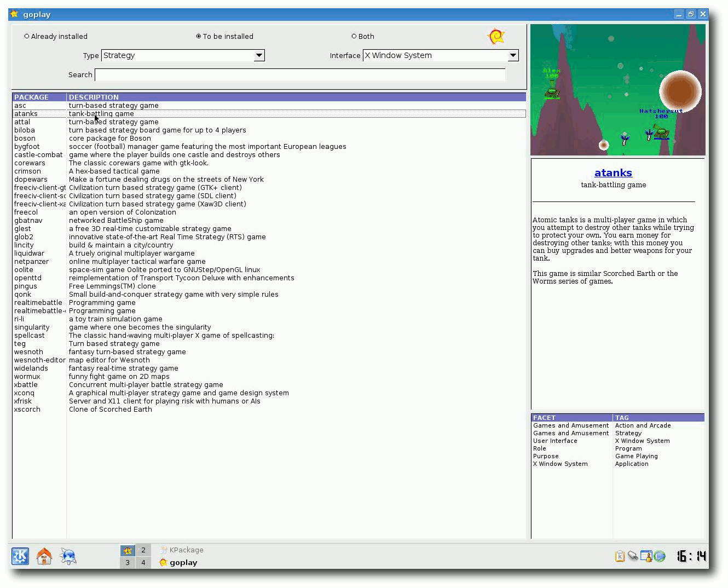Click the goplay window title bar icon
The height and width of the screenshot is (588, 728).
tap(15, 14)
